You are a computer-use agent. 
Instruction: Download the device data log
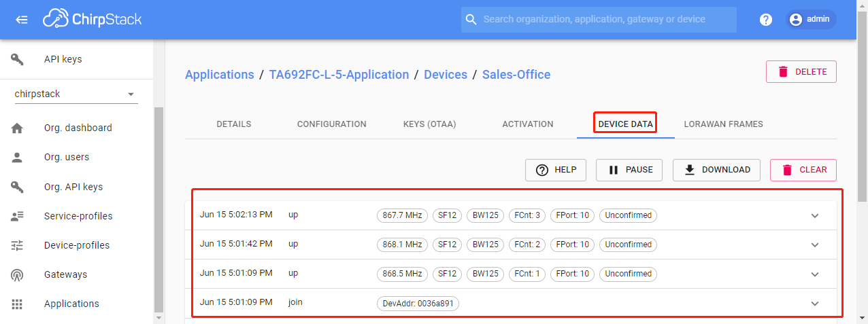tap(717, 170)
